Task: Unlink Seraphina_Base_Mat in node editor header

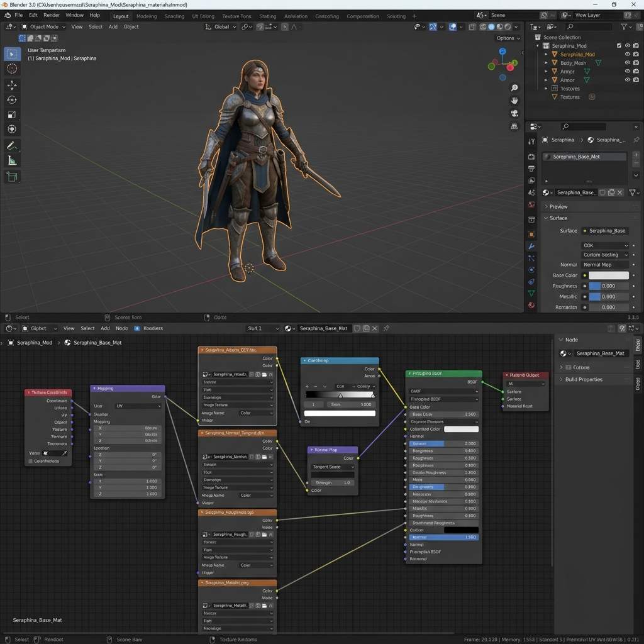Action: 375,328
